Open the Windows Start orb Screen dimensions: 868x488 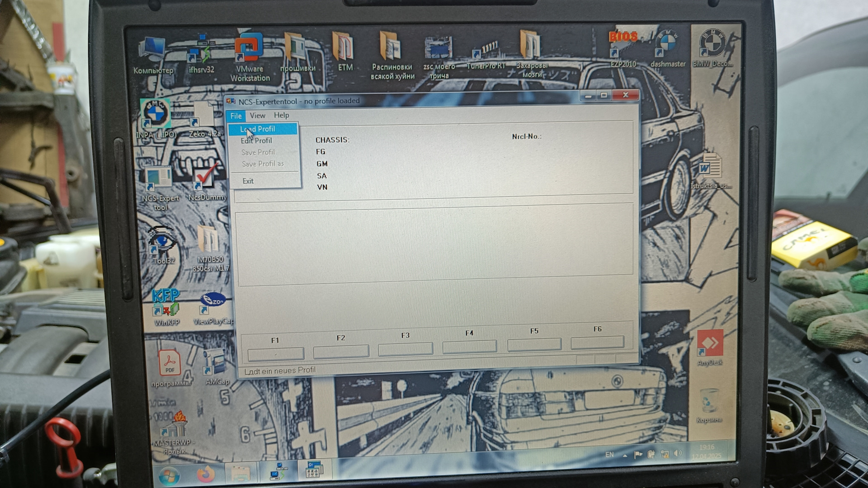tap(169, 476)
